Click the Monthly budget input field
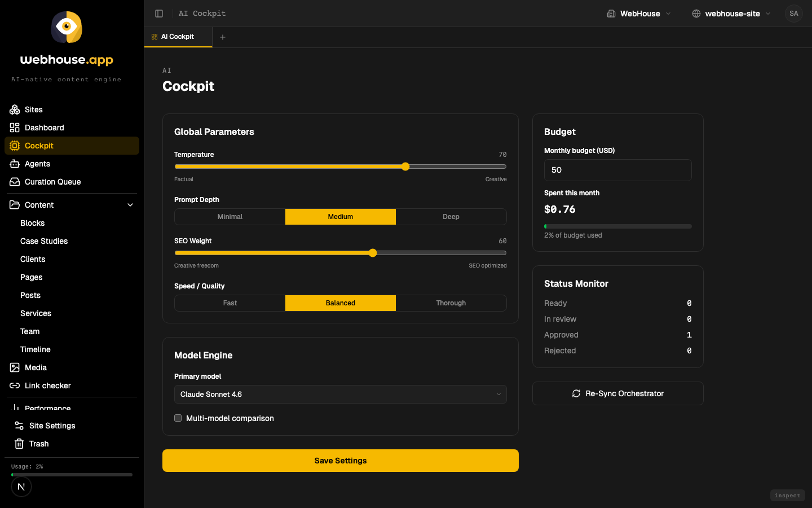The image size is (812, 508). click(618, 170)
